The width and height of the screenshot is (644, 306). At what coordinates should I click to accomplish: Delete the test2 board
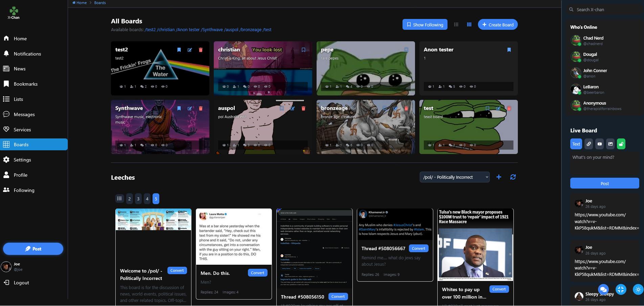click(201, 50)
